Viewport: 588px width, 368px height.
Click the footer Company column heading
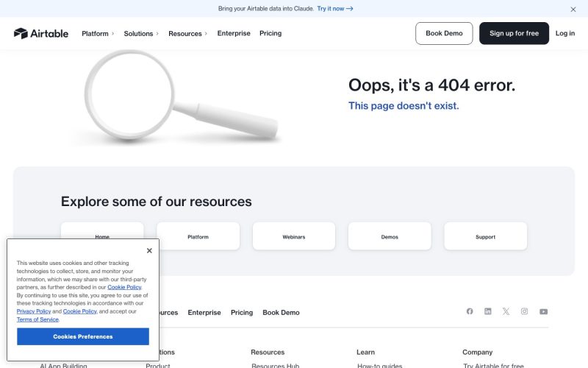477,353
